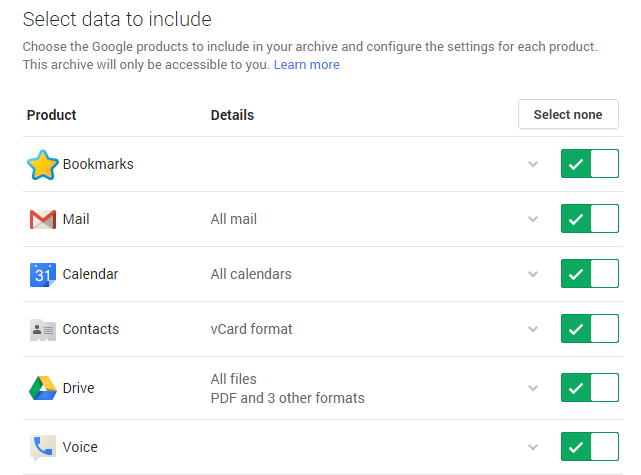Click the Select data to include heading
641x475 pixels.
117,19
